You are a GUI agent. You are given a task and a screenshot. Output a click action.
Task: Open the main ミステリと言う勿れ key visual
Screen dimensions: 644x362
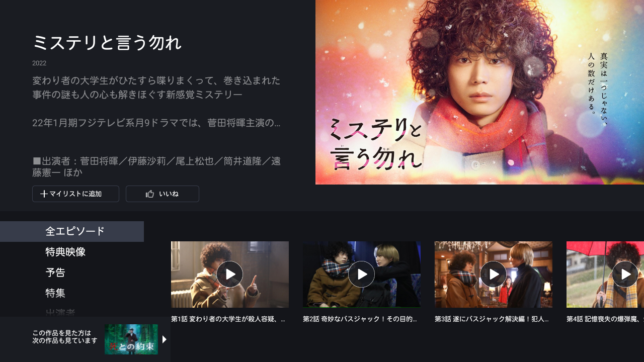(x=479, y=92)
